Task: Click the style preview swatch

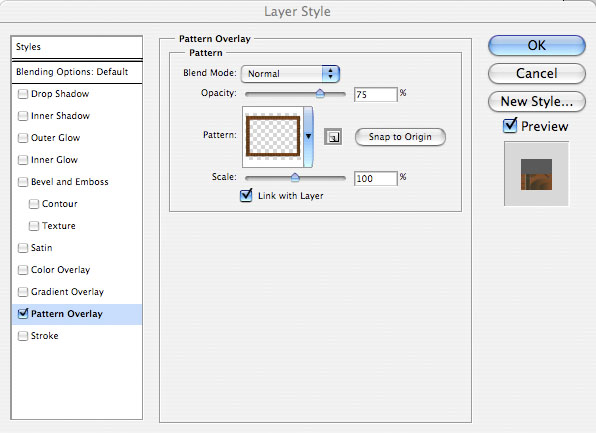Action: 536,174
